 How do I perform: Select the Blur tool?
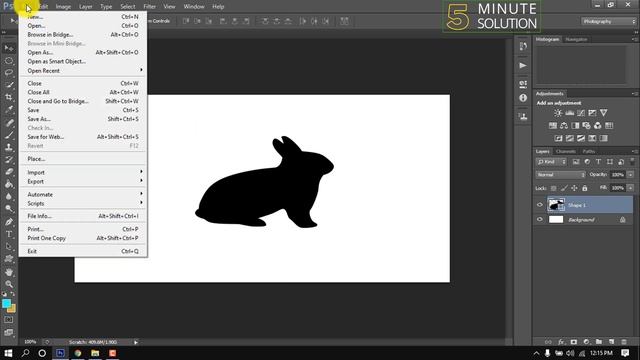coord(9,196)
